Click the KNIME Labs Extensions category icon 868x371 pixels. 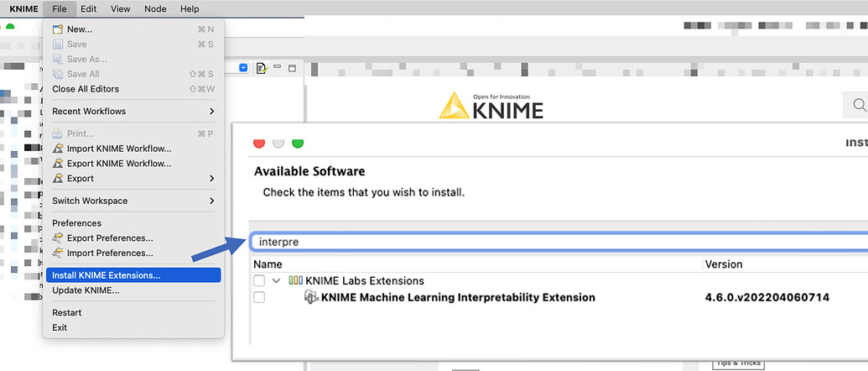point(295,280)
